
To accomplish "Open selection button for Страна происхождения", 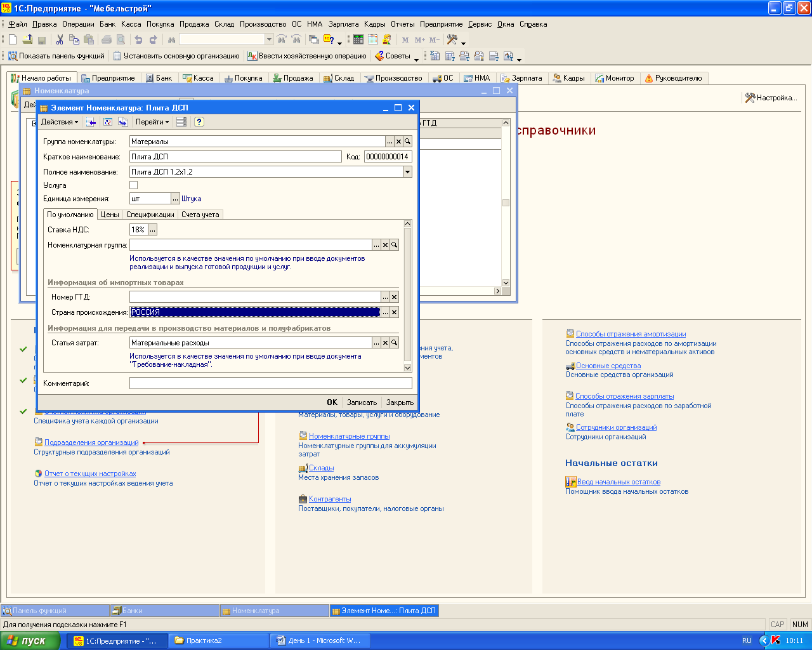I will pos(385,312).
